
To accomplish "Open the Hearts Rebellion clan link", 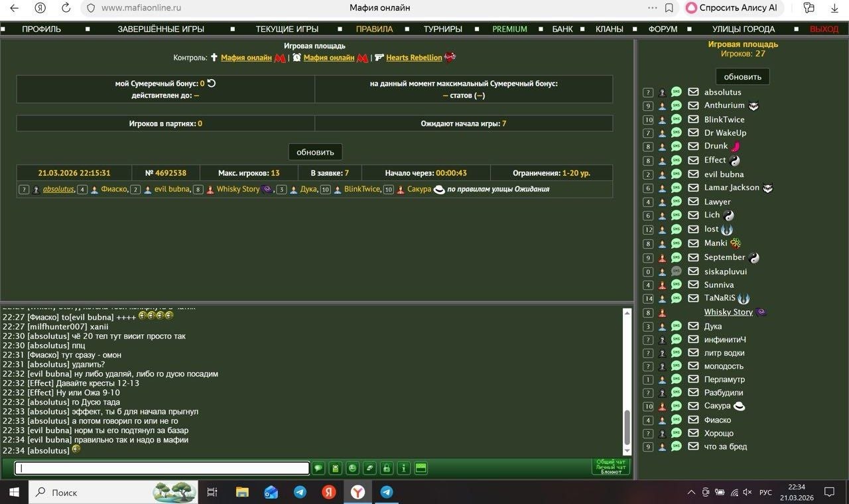I will coord(414,58).
